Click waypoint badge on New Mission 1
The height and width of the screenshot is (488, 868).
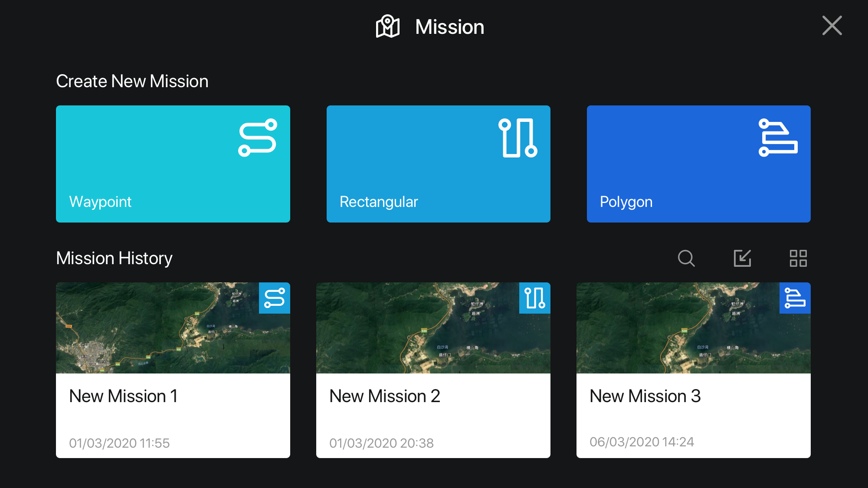point(274,298)
